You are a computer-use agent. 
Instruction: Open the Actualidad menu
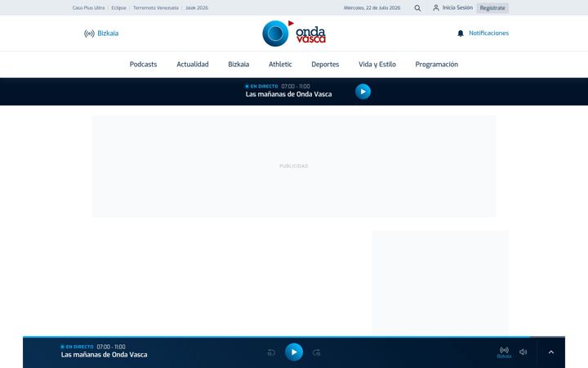193,65
